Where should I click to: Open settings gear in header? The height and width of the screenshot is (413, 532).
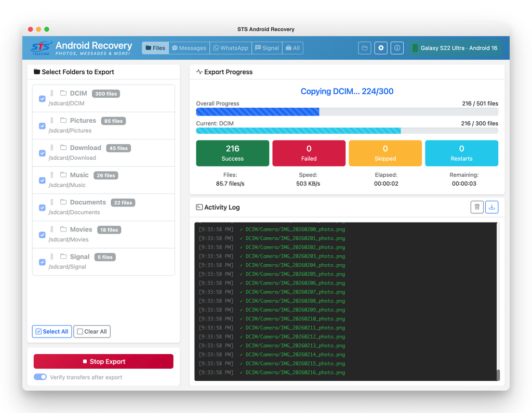point(381,48)
